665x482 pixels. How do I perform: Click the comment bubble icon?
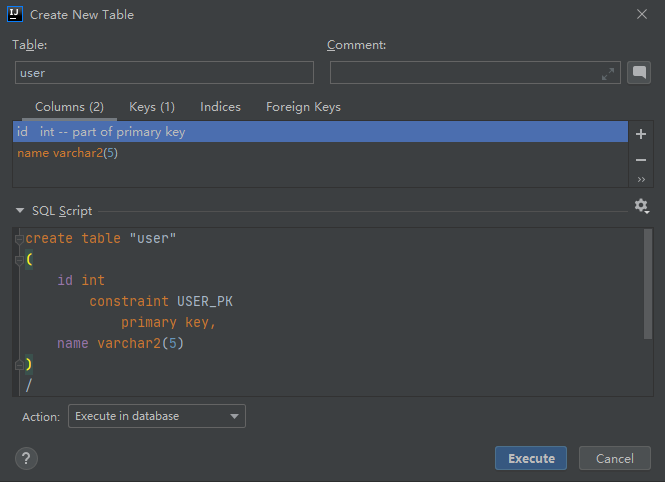point(638,72)
